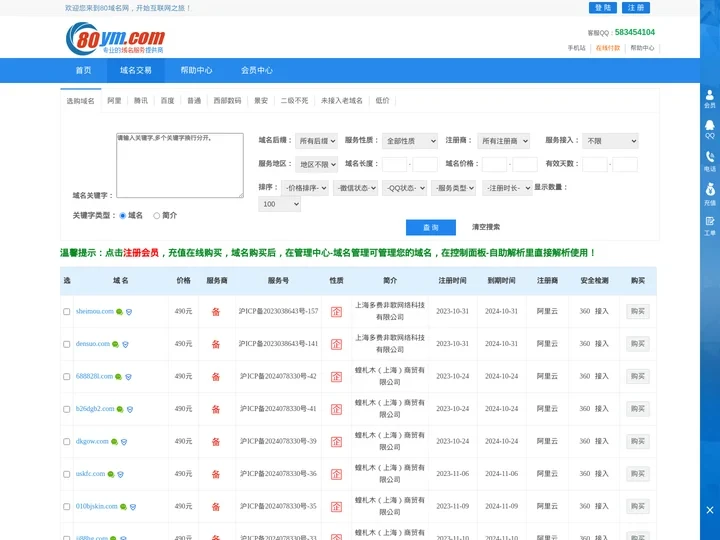
Task: Tick the checkbox for dkgow.com
Action: [67, 441]
